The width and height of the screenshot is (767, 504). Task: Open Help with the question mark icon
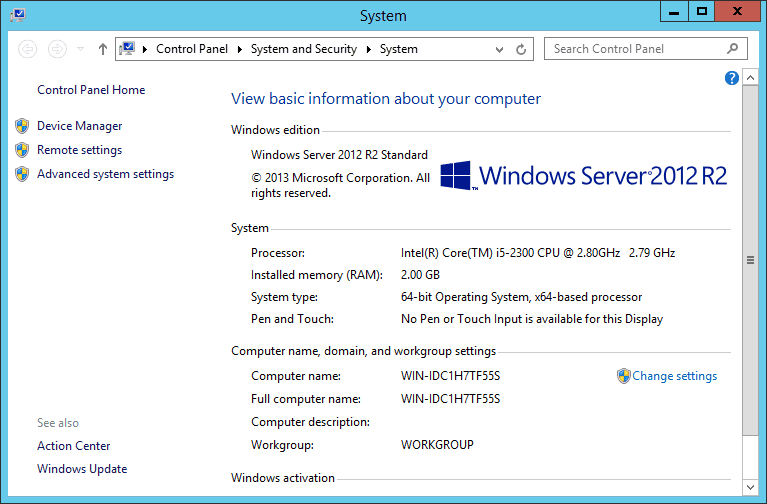(x=732, y=78)
